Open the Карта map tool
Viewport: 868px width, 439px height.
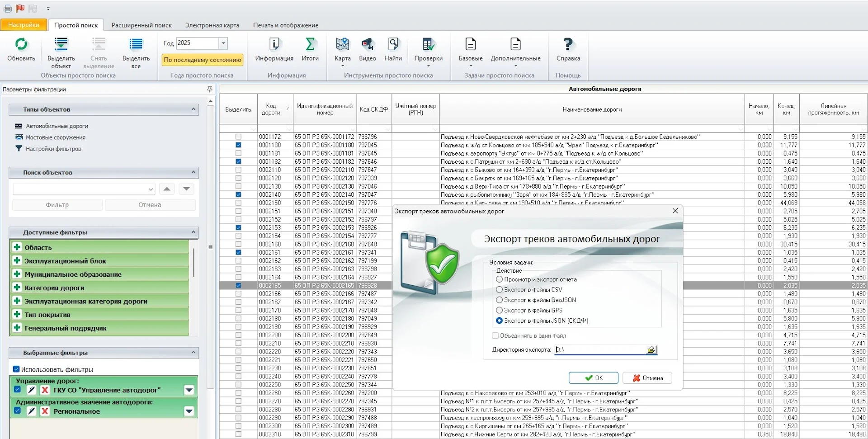pos(342,44)
